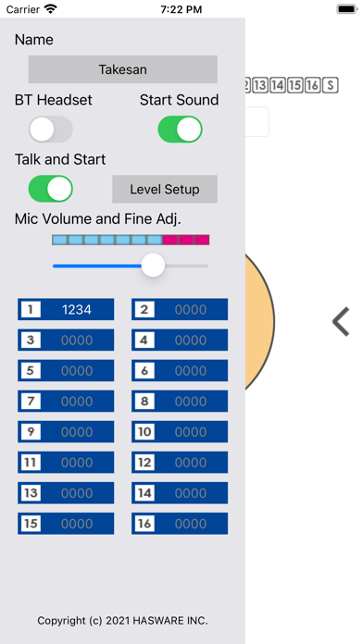Image resolution: width=363 pixels, height=644 pixels.
Task: Open the Level Setup button
Action: pos(165,189)
